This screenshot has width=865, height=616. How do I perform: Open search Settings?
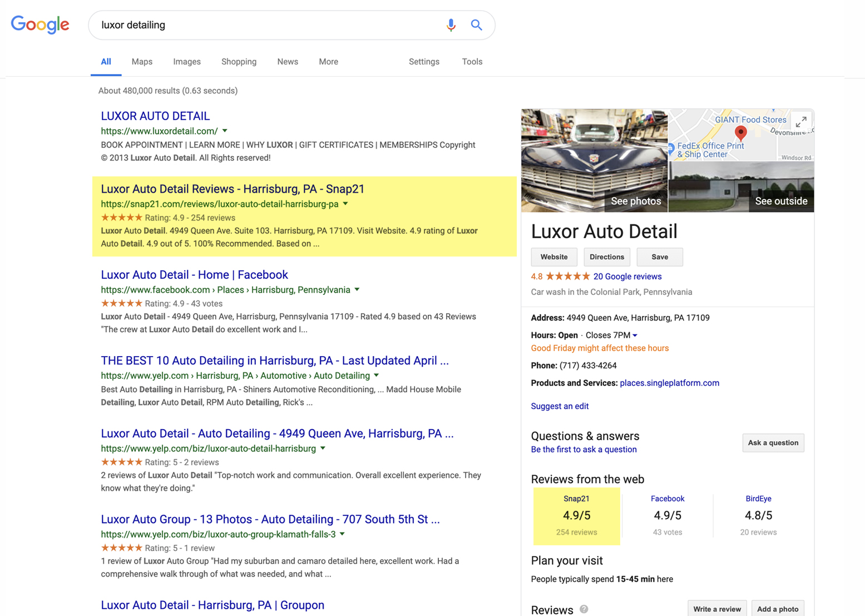[x=424, y=62]
